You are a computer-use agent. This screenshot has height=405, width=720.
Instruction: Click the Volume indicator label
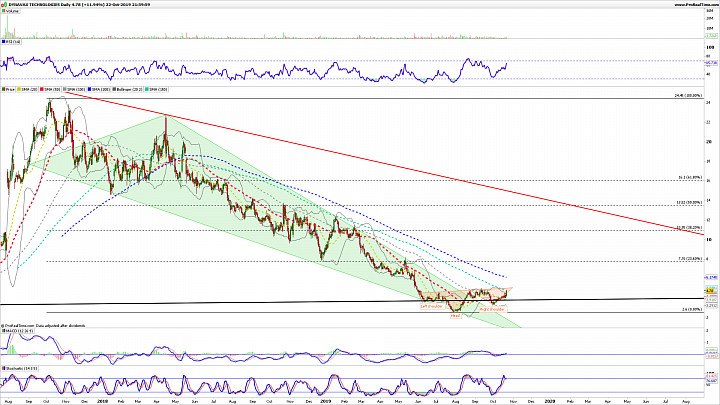point(11,11)
